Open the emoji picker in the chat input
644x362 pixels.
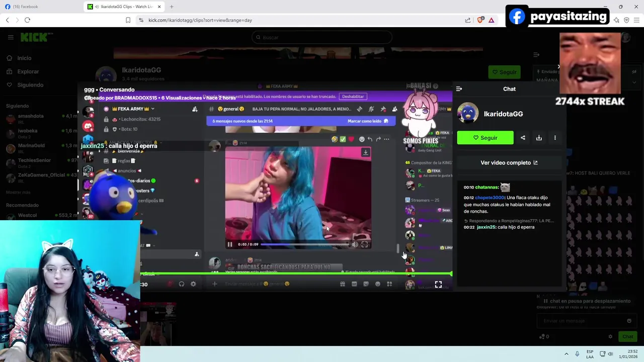629,321
